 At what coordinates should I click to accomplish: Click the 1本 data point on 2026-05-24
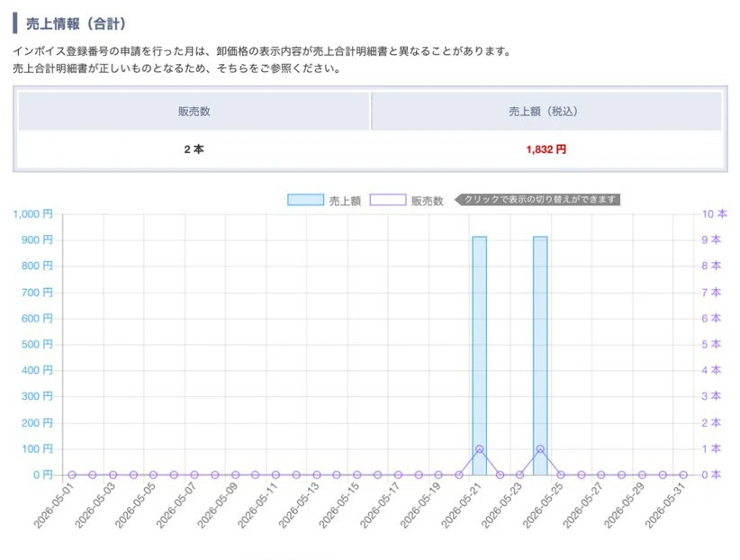click(540, 449)
